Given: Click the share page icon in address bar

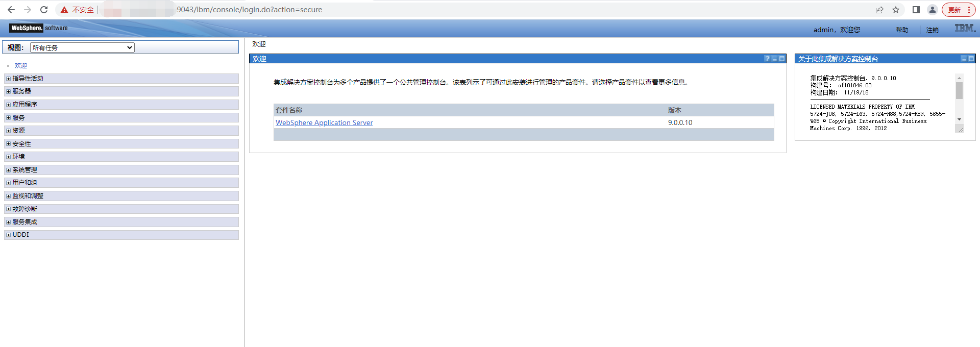Looking at the screenshot, I should pyautogui.click(x=879, y=10).
